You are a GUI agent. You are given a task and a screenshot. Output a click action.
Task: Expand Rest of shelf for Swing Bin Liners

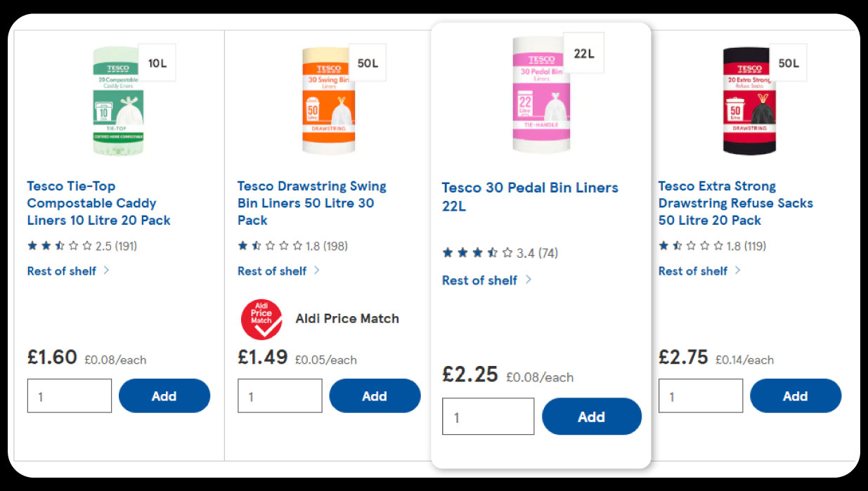click(x=278, y=270)
